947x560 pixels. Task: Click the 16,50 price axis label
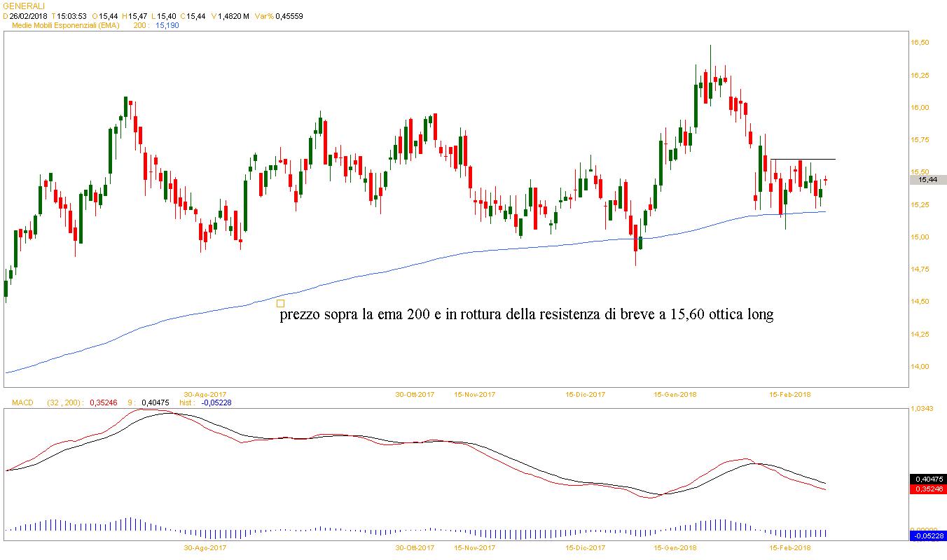click(919, 43)
